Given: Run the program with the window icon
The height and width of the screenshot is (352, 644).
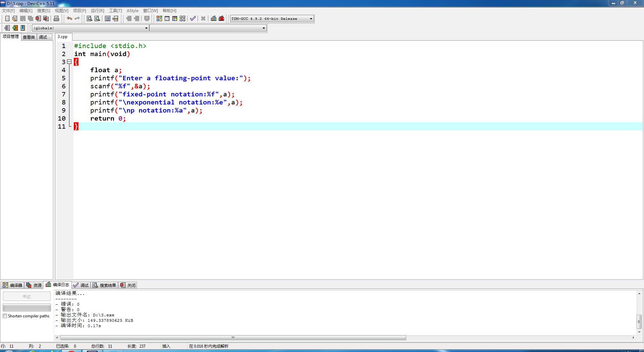Looking at the screenshot, I should (x=167, y=18).
